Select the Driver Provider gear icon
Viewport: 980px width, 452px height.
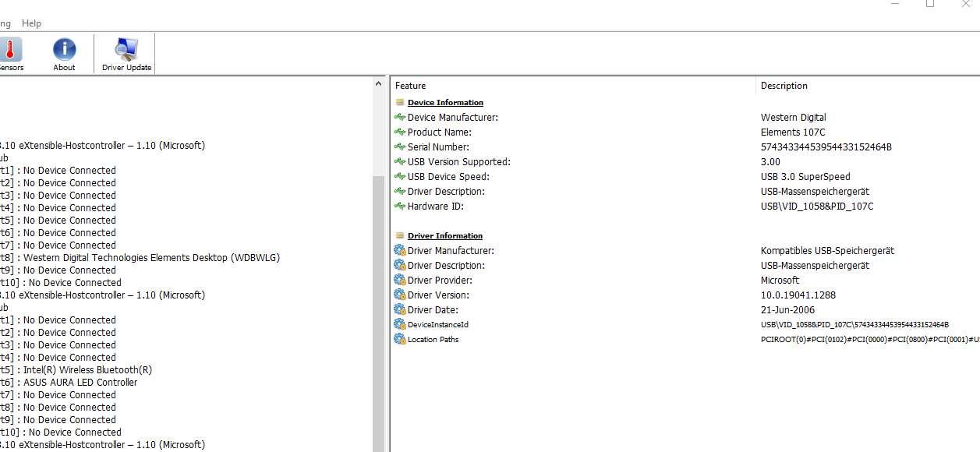click(400, 281)
